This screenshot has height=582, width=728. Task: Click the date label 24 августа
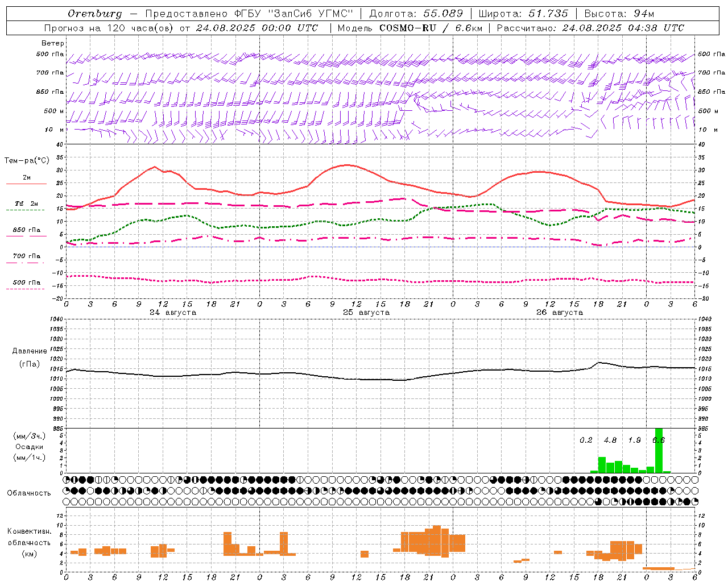click(173, 313)
